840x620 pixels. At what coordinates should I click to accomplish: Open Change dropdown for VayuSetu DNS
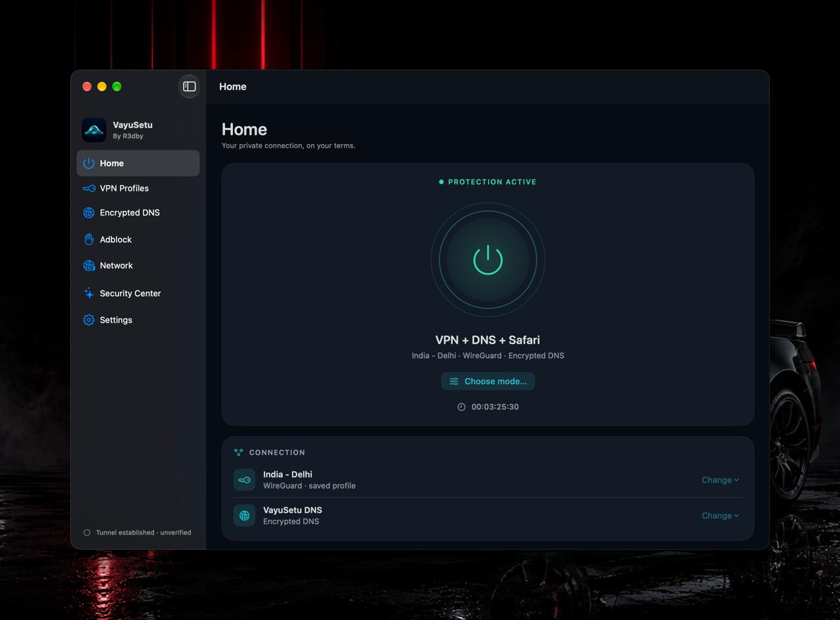tap(720, 516)
